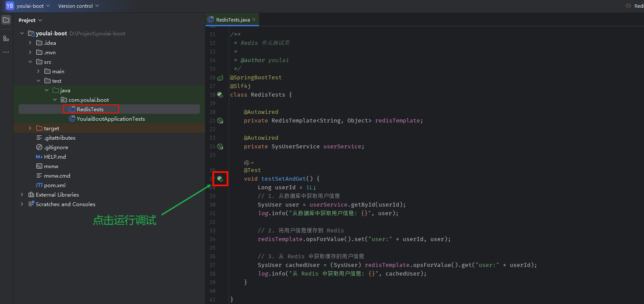Open the youlai-boot project dropdown
The image size is (644, 304).
pyautogui.click(x=33, y=6)
